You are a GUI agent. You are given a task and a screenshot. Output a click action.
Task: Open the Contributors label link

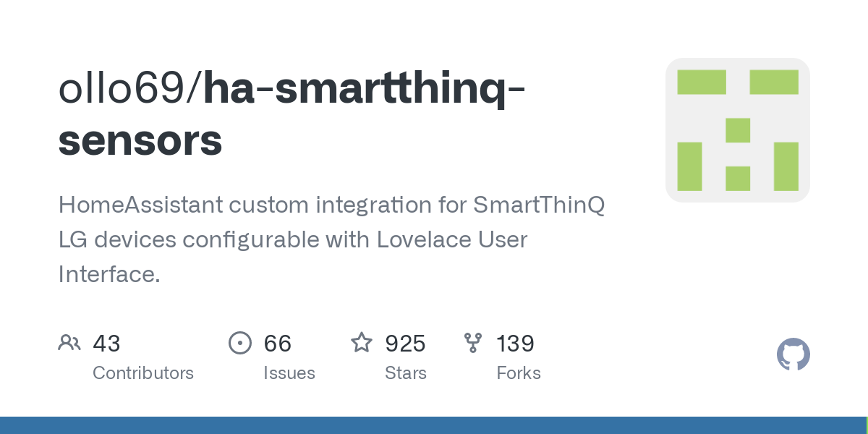coord(143,373)
